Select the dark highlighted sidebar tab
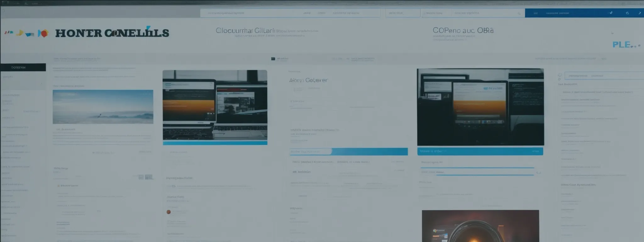Viewport: 644px width, 242px height. point(23,67)
